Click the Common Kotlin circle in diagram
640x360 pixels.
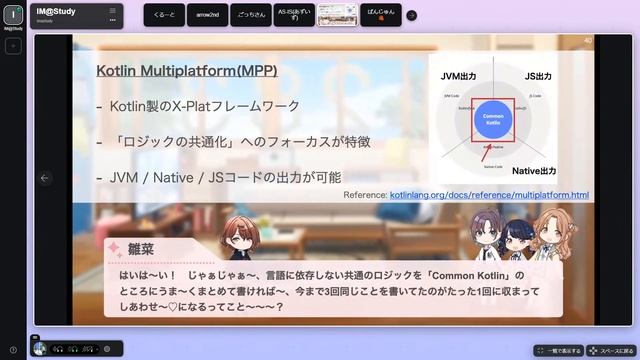[493, 120]
